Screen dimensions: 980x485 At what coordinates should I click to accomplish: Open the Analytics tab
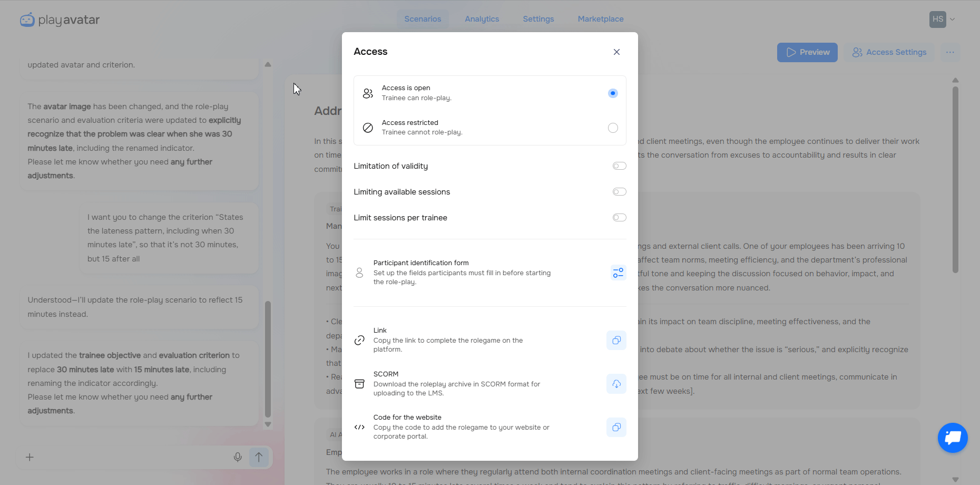coord(482,19)
